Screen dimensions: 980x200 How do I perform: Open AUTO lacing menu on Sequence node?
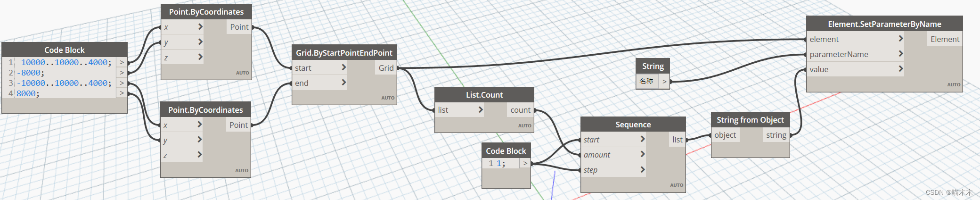pos(677,185)
